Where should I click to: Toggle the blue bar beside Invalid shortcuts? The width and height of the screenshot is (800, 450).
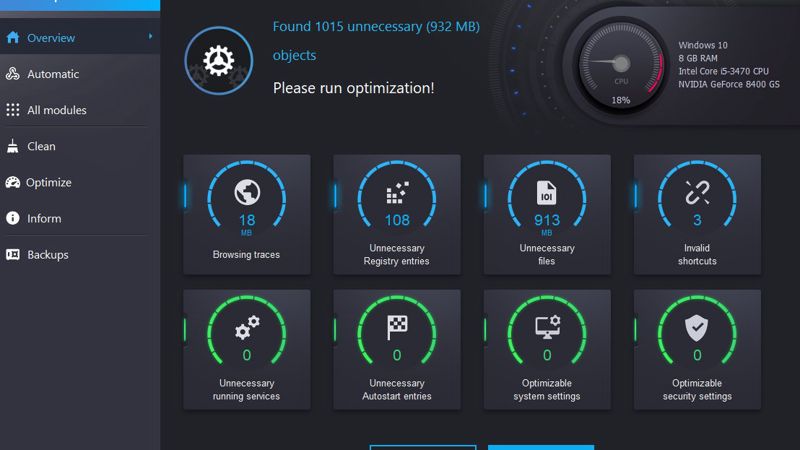(636, 196)
